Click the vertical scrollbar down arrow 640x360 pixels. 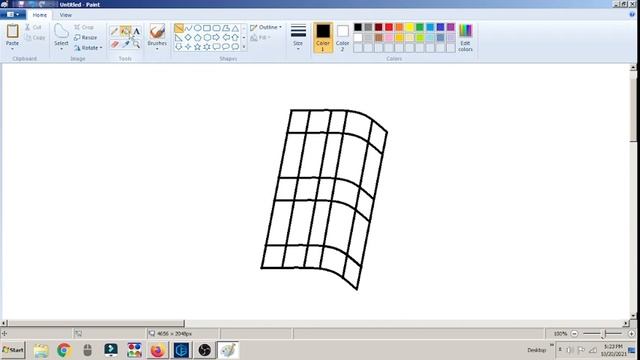(x=633, y=316)
